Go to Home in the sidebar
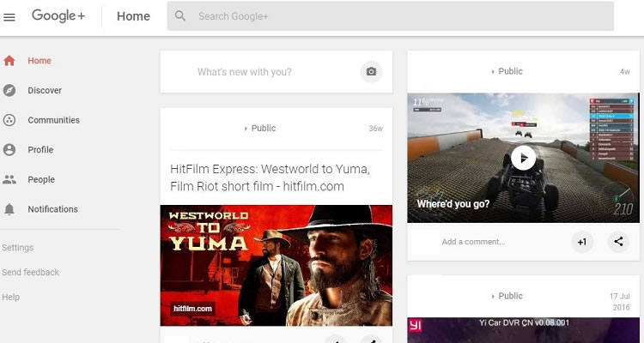This screenshot has width=644, height=343. [39, 61]
